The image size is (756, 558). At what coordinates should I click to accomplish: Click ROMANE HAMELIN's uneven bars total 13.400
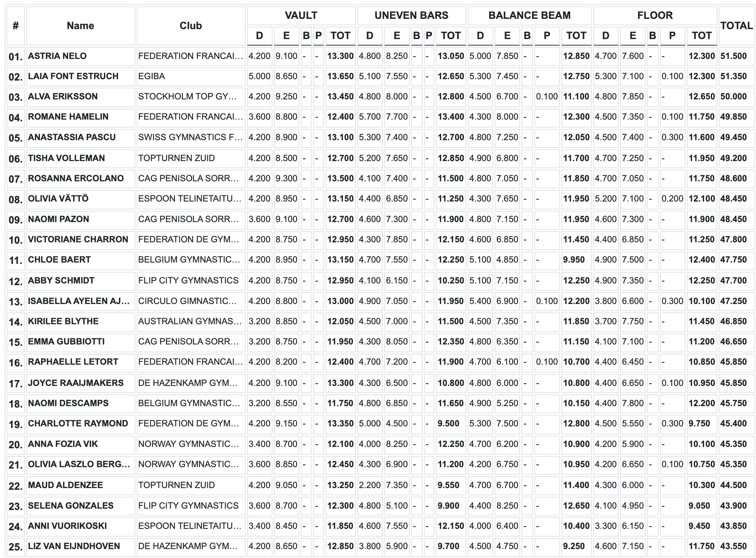point(450,117)
